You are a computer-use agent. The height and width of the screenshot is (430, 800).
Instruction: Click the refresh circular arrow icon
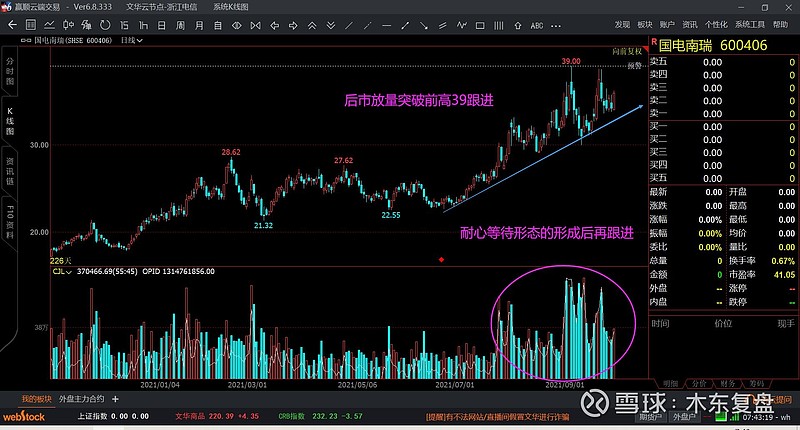(105, 25)
